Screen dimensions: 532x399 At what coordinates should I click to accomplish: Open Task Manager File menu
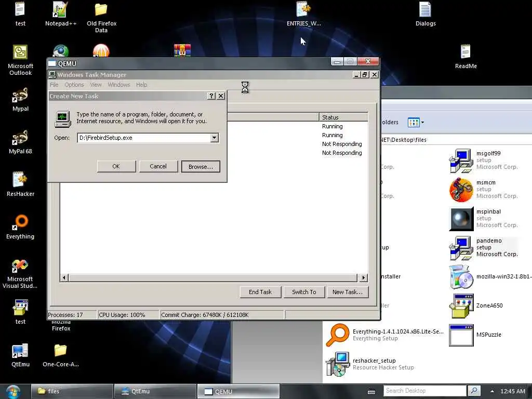click(x=54, y=85)
